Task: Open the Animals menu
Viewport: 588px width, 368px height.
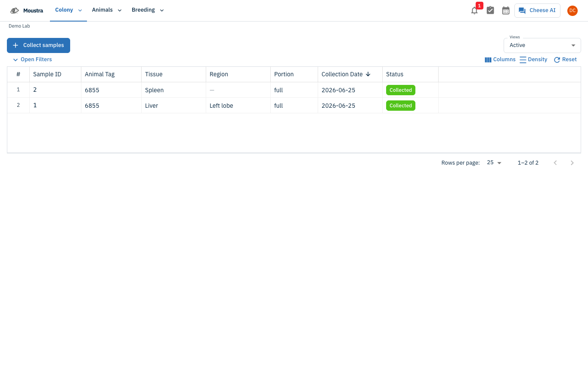Action: 107,10
